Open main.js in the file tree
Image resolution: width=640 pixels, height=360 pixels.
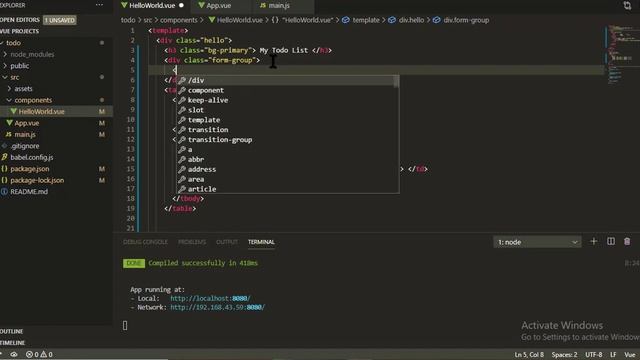(25, 134)
